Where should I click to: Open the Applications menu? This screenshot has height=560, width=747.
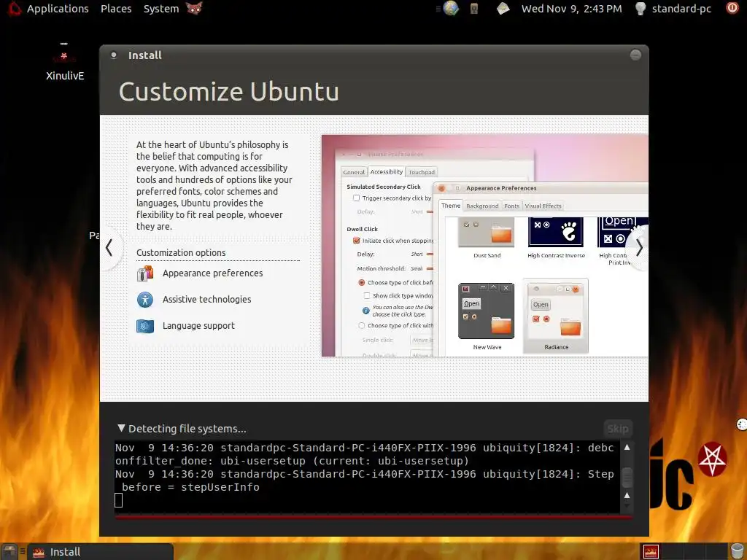click(x=58, y=9)
